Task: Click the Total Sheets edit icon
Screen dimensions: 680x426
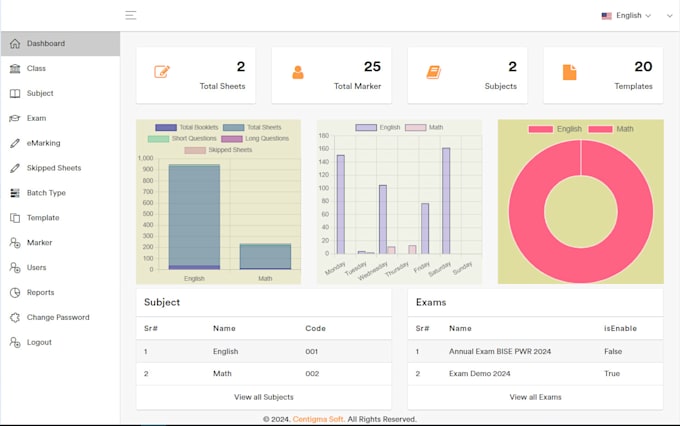Action: (x=162, y=72)
